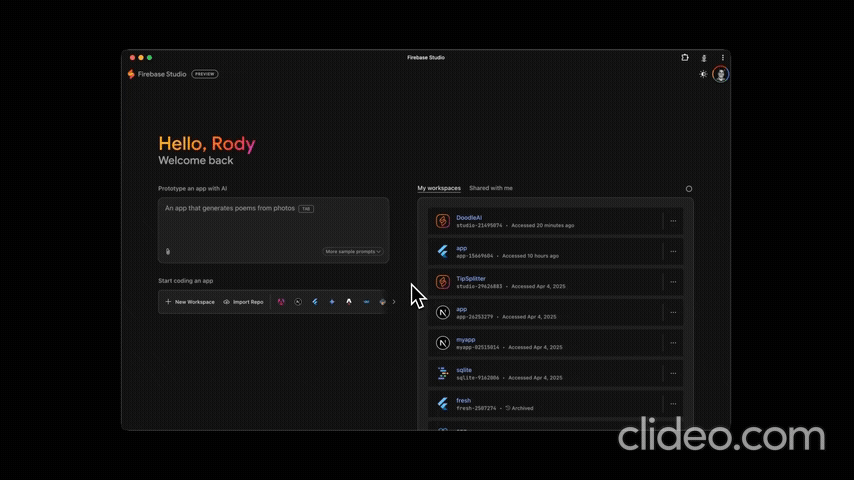Click text 'myapp-02515014'

point(478,348)
